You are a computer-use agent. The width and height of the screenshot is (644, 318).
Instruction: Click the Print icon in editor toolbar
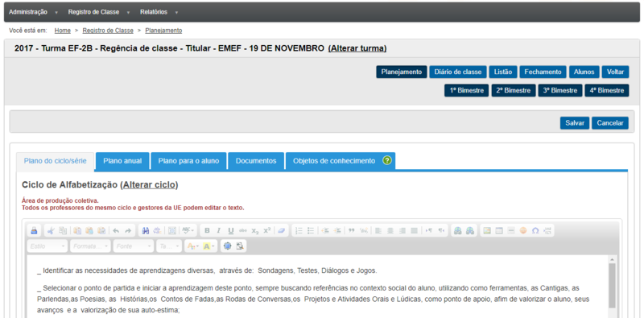[x=34, y=230]
